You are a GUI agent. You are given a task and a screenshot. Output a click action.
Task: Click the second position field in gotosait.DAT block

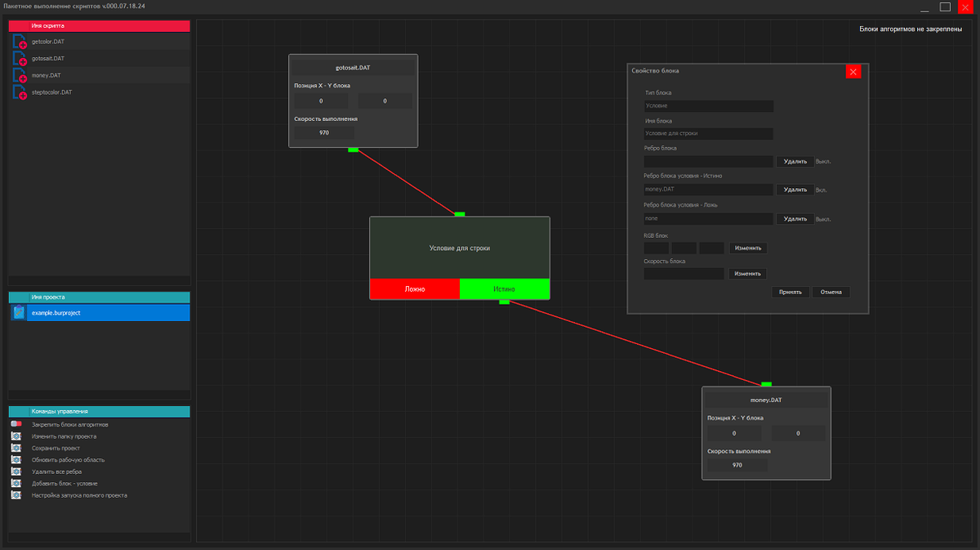[x=385, y=101]
